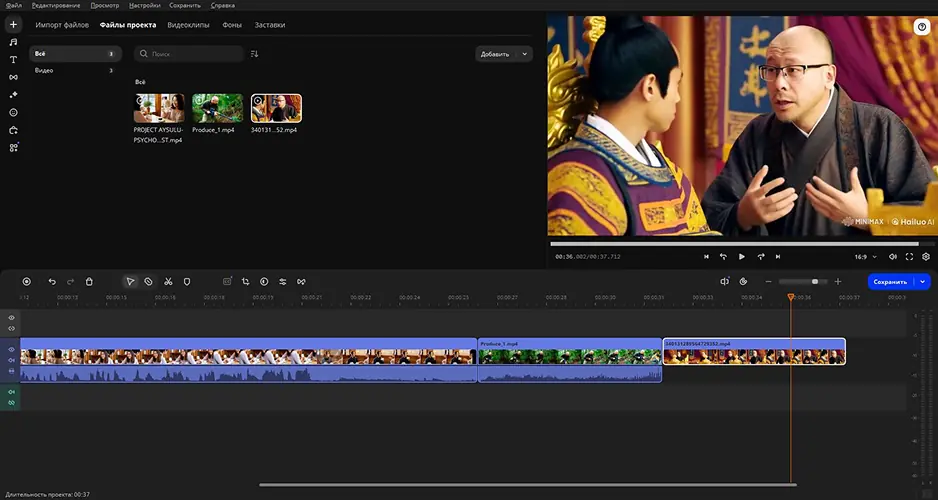Expand the Добавить dropdown arrow
This screenshot has height=500, width=938.
tap(525, 54)
